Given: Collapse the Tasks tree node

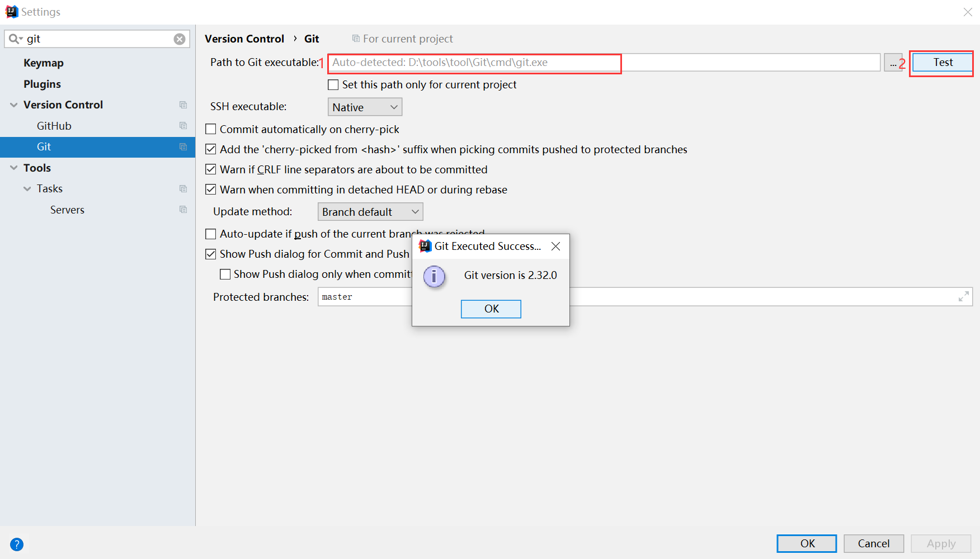Looking at the screenshot, I should tap(27, 189).
